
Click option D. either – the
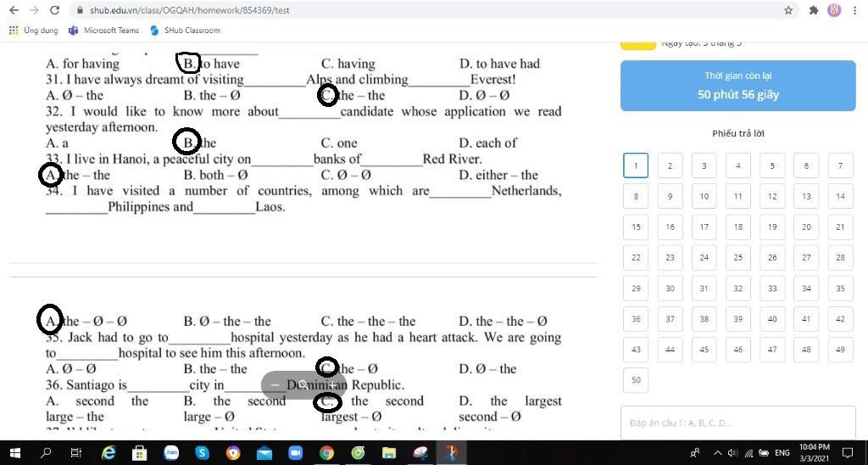pos(498,175)
